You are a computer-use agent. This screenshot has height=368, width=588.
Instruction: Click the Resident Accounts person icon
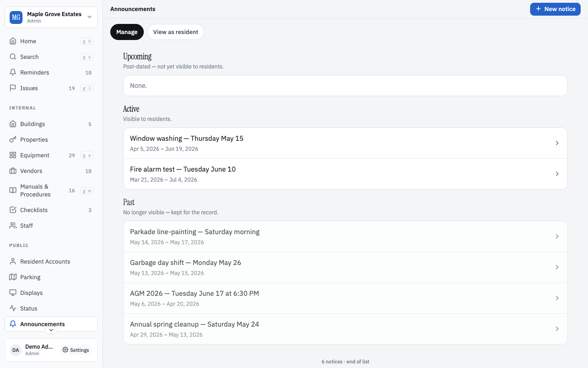(13, 261)
